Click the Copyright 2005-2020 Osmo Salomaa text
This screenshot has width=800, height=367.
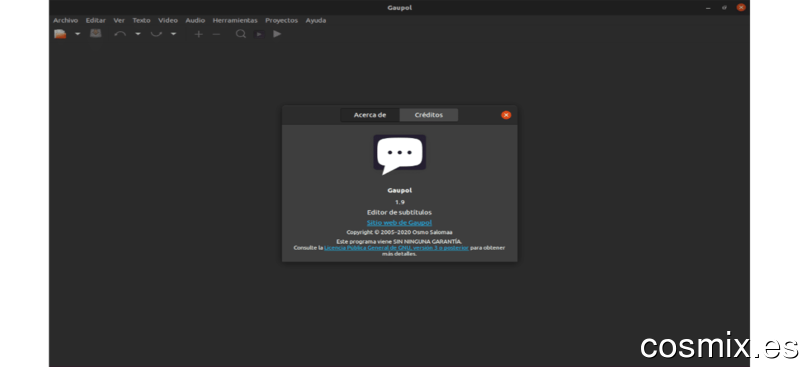tap(399, 232)
